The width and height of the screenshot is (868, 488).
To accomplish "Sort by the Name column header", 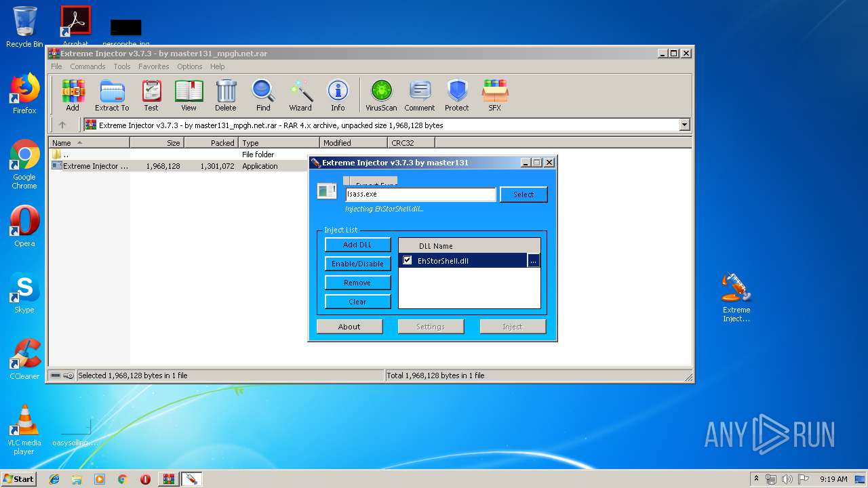I will 89,143.
